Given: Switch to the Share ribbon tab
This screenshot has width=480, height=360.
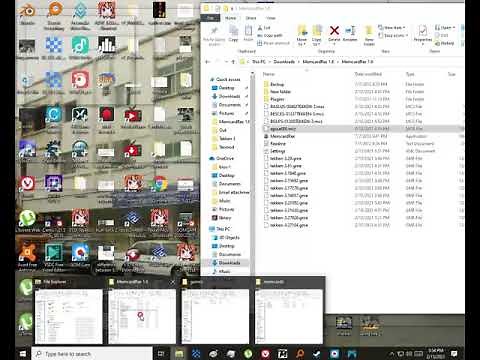Looking at the screenshot, I should [251, 18].
